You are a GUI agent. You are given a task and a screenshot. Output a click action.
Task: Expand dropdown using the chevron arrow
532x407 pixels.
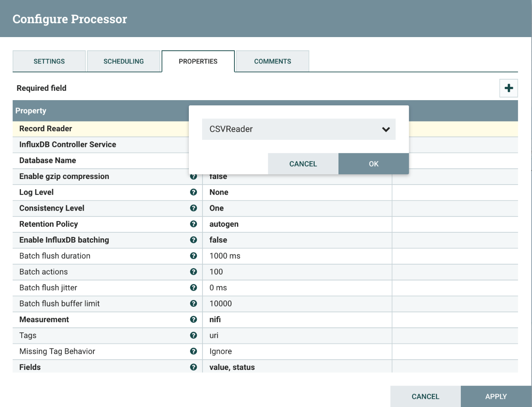pyautogui.click(x=386, y=130)
